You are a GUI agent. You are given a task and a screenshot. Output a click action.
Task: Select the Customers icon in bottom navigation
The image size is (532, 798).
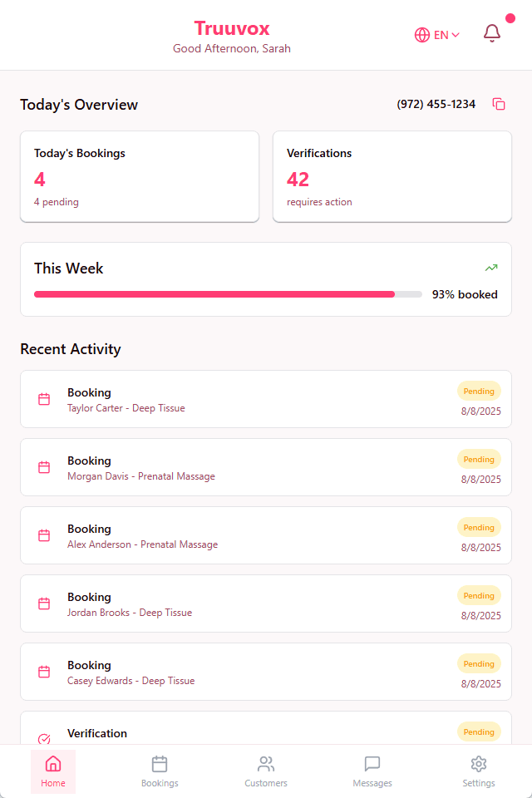tap(266, 764)
